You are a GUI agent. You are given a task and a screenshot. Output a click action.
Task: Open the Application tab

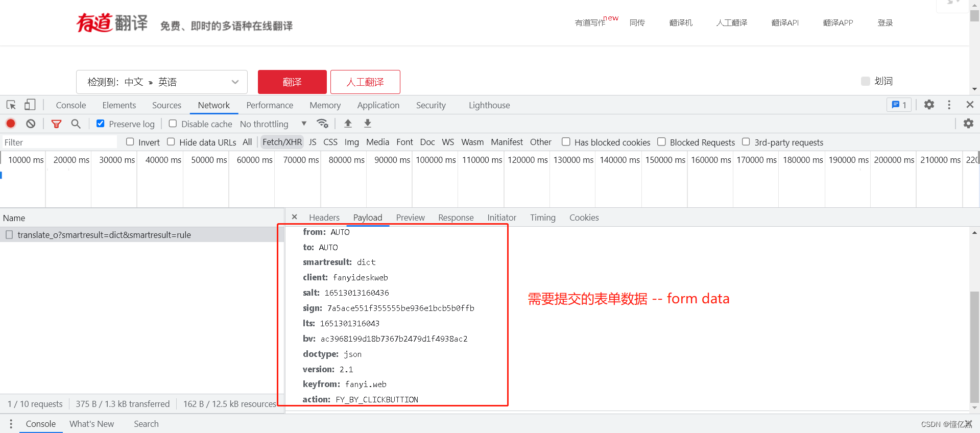click(x=378, y=105)
